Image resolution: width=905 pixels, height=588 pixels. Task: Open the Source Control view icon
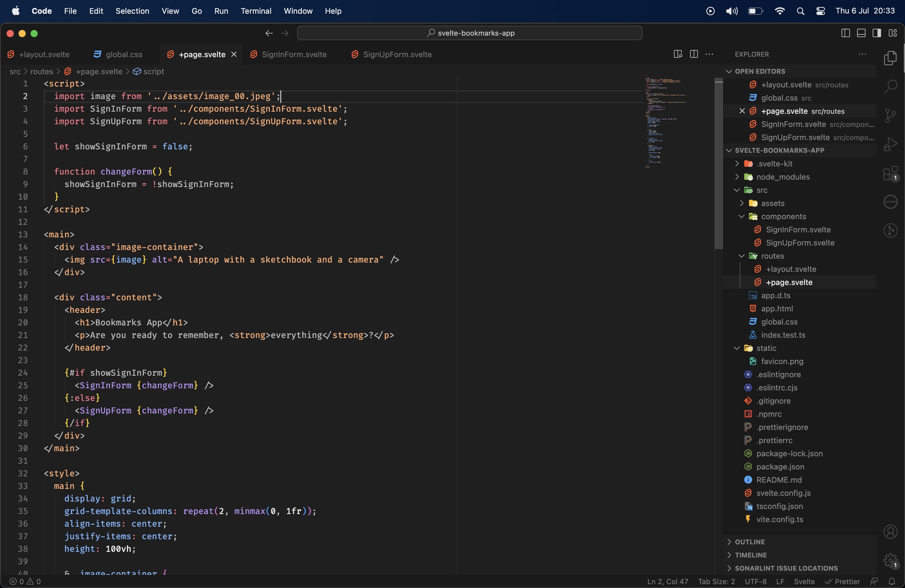(x=891, y=116)
